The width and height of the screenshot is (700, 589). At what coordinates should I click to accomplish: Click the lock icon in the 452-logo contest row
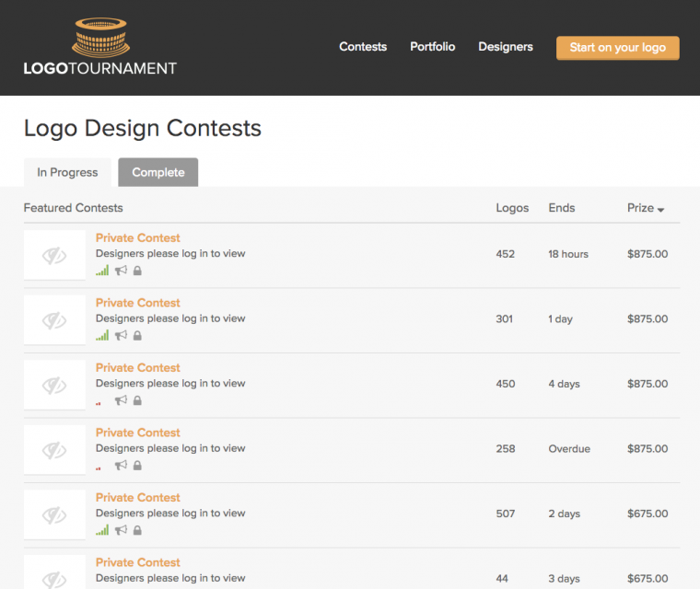click(137, 271)
